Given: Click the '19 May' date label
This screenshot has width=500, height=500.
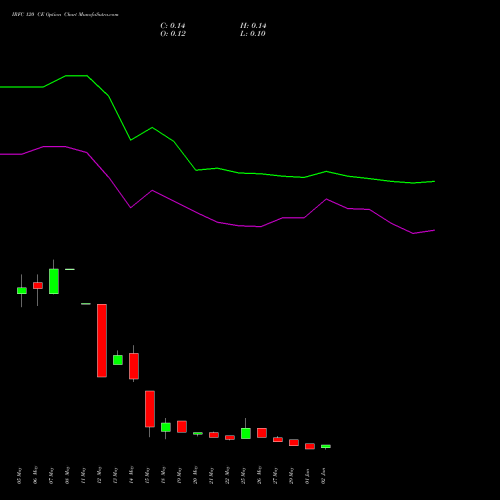Looking at the screenshot, I should (179, 476).
